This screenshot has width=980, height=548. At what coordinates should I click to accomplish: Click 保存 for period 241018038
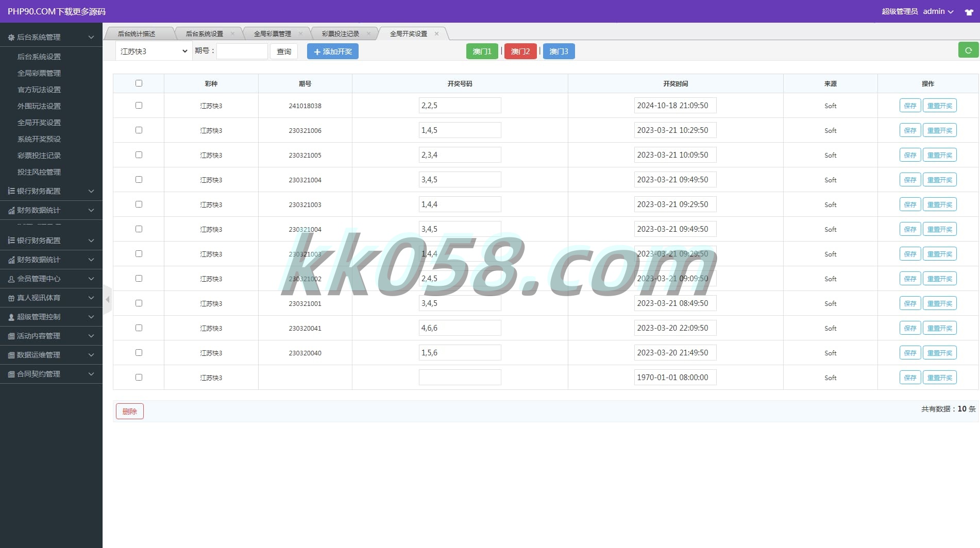coord(910,106)
